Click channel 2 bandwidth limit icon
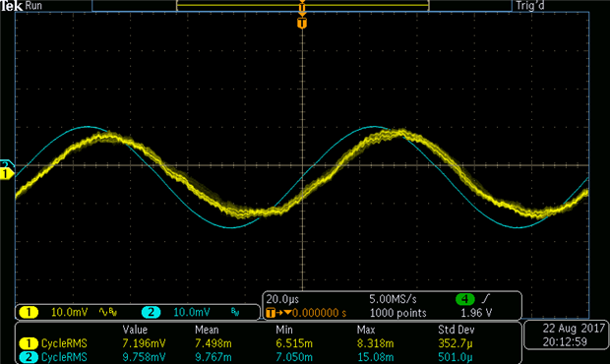This screenshot has height=364, width=610. (x=235, y=312)
